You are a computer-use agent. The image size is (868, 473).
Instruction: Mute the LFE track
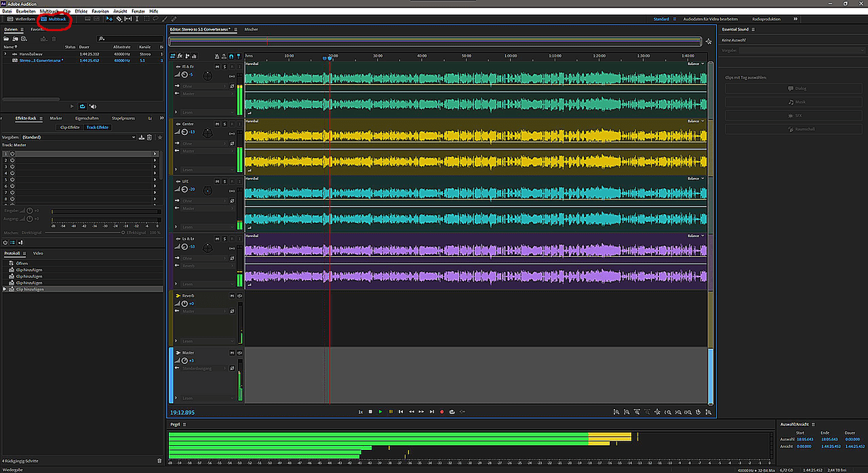coord(217,182)
